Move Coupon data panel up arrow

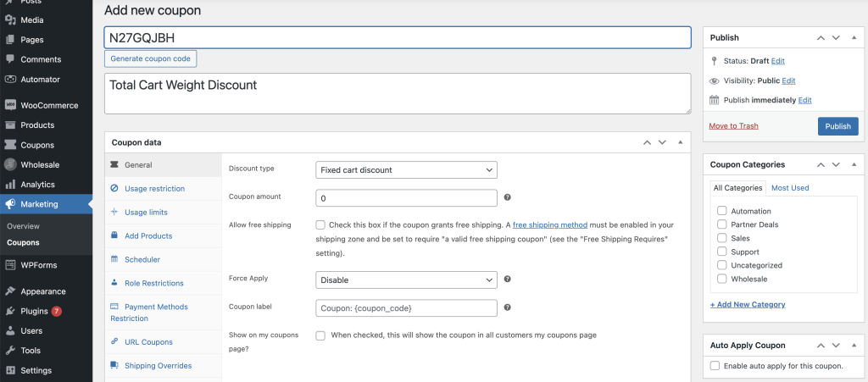click(x=647, y=142)
